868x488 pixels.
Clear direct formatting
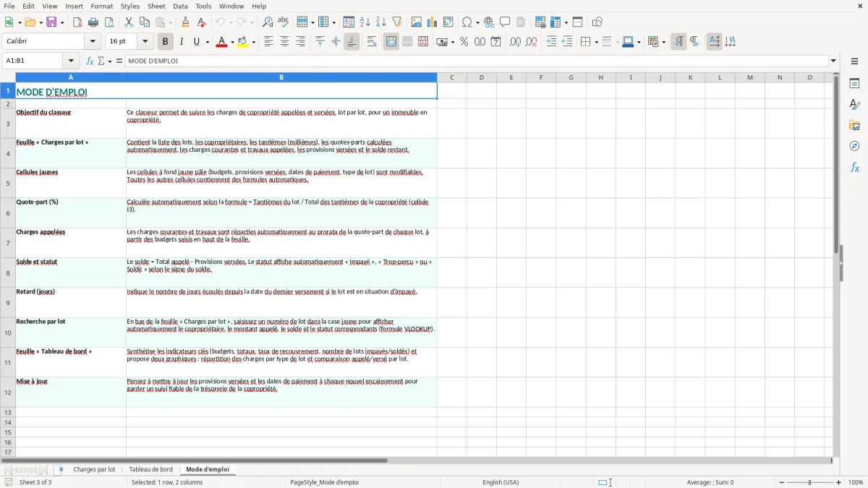click(x=202, y=22)
